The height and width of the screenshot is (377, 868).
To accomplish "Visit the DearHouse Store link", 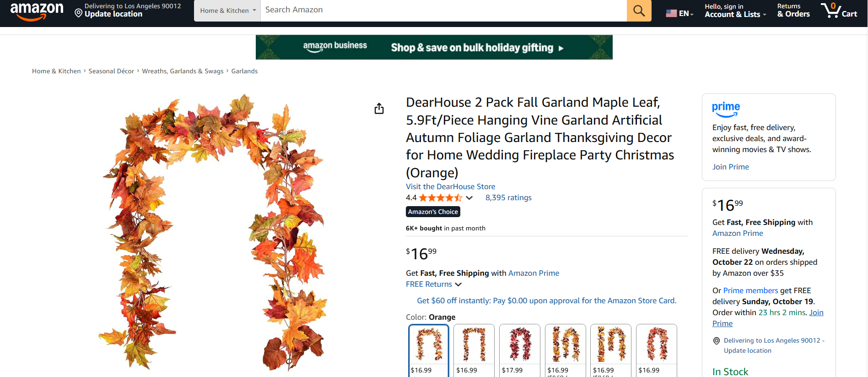I will [x=450, y=186].
